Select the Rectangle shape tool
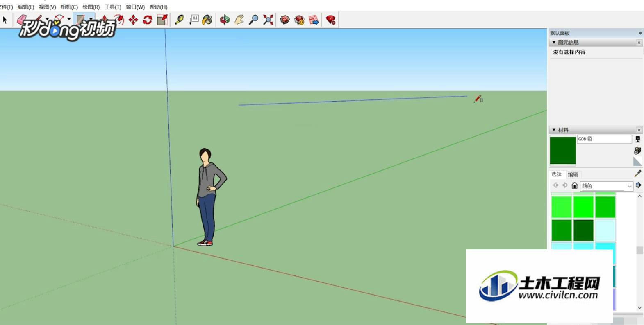The height and width of the screenshot is (325, 644). pos(80,20)
